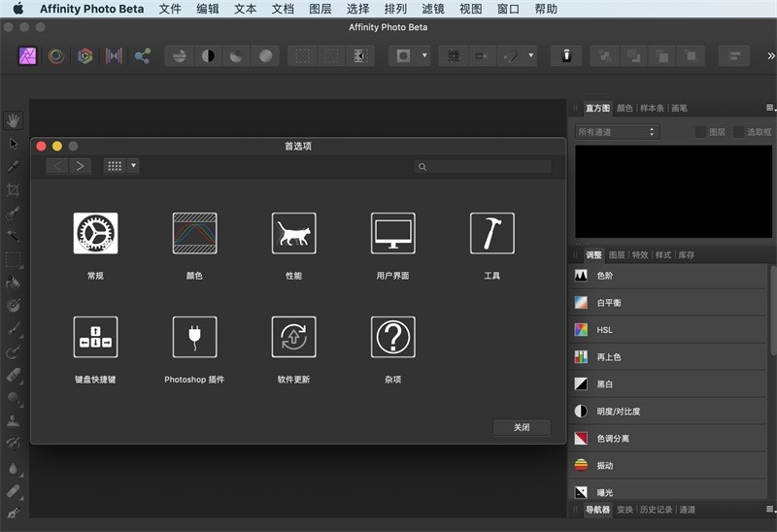
Task: Open the navigator panel options menu
Action: [x=770, y=510]
